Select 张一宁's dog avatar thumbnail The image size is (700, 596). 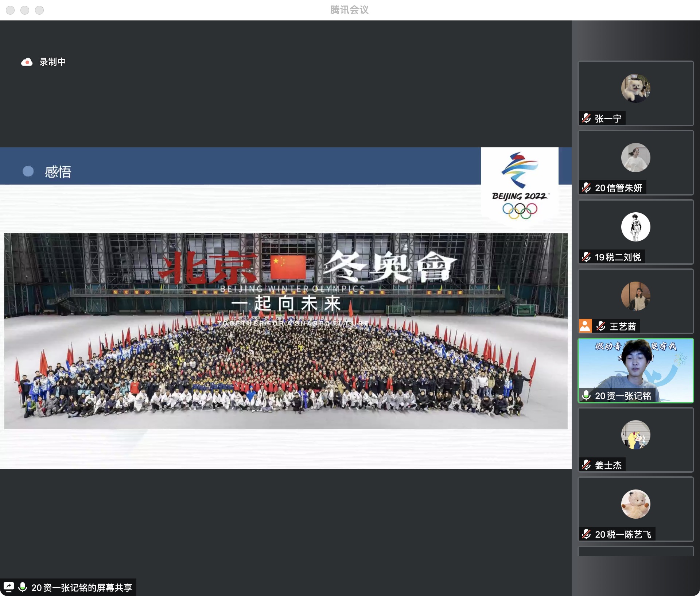coord(635,88)
